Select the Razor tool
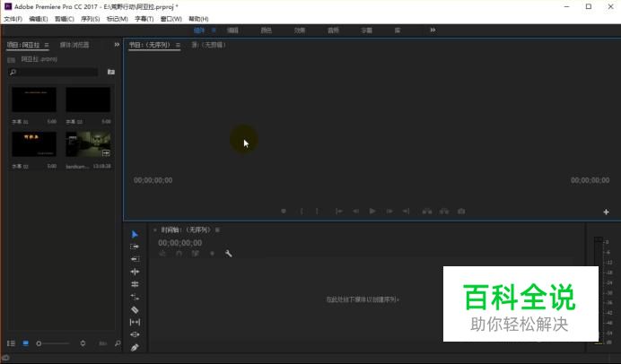Screen dimensions: 621x364 (x=135, y=309)
